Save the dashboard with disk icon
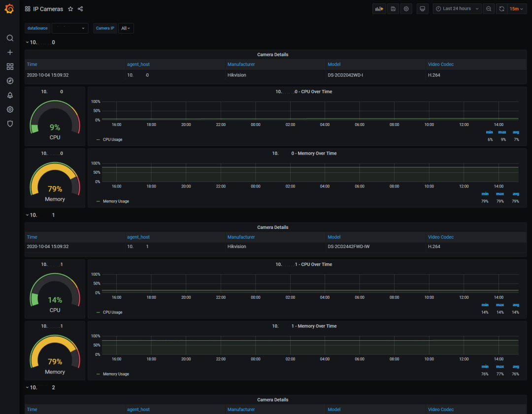Image resolution: width=532 pixels, height=414 pixels. (393, 9)
